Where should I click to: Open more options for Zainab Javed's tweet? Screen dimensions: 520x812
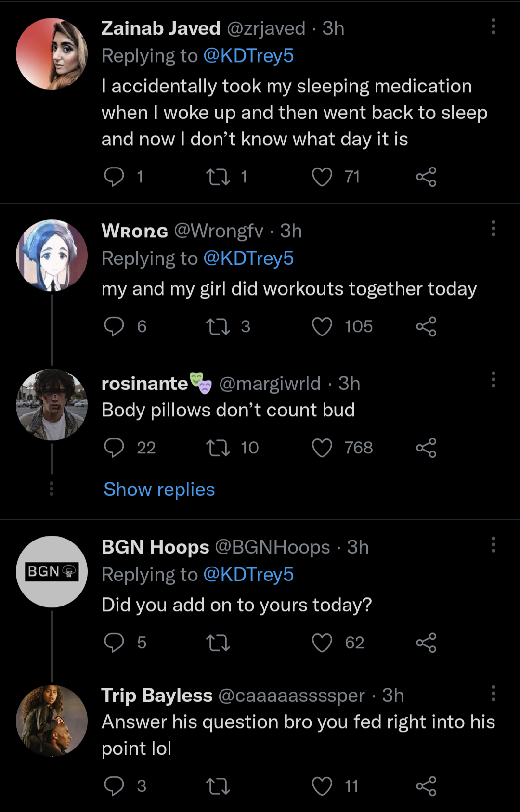click(x=494, y=26)
